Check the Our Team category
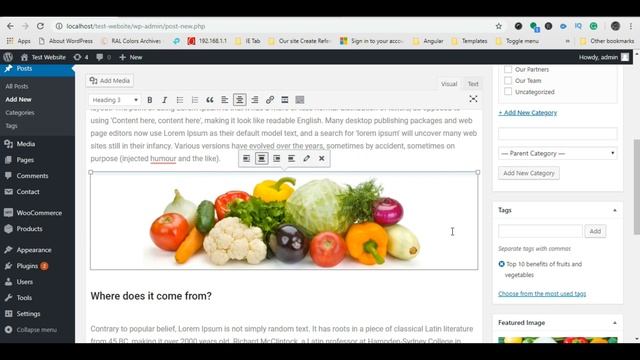Image resolution: width=640 pixels, height=360 pixels. [x=508, y=80]
